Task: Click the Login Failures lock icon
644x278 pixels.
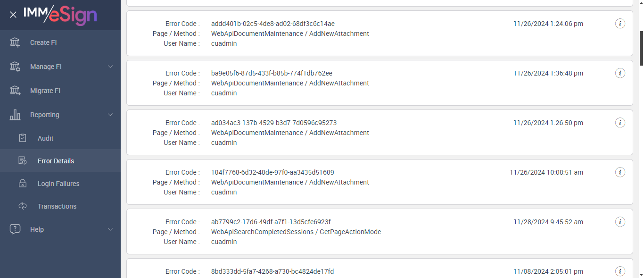Action: 23,184
